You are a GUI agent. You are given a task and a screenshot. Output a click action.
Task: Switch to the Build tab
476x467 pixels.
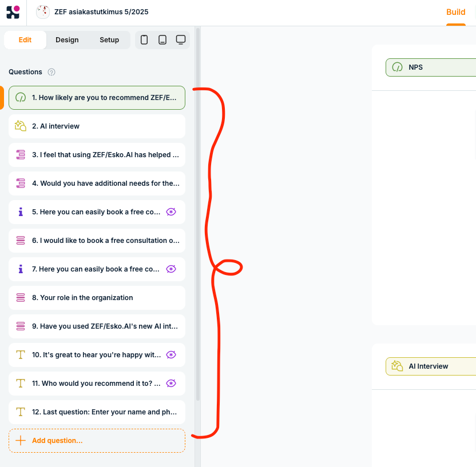click(x=455, y=12)
